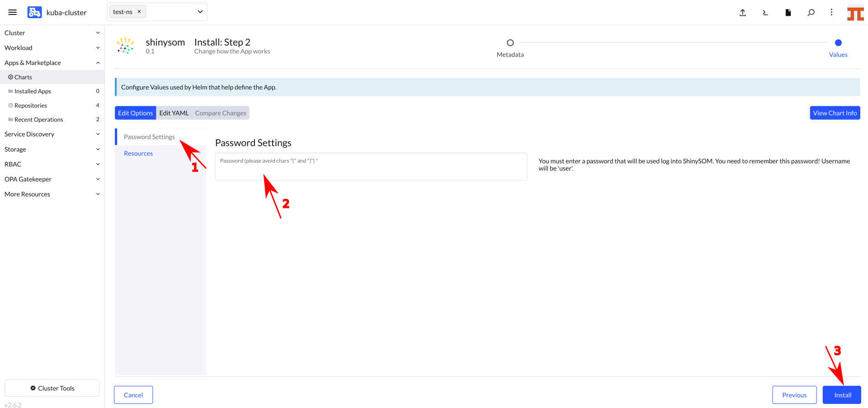Click the Install button
This screenshot has width=868, height=408.
tap(841, 394)
